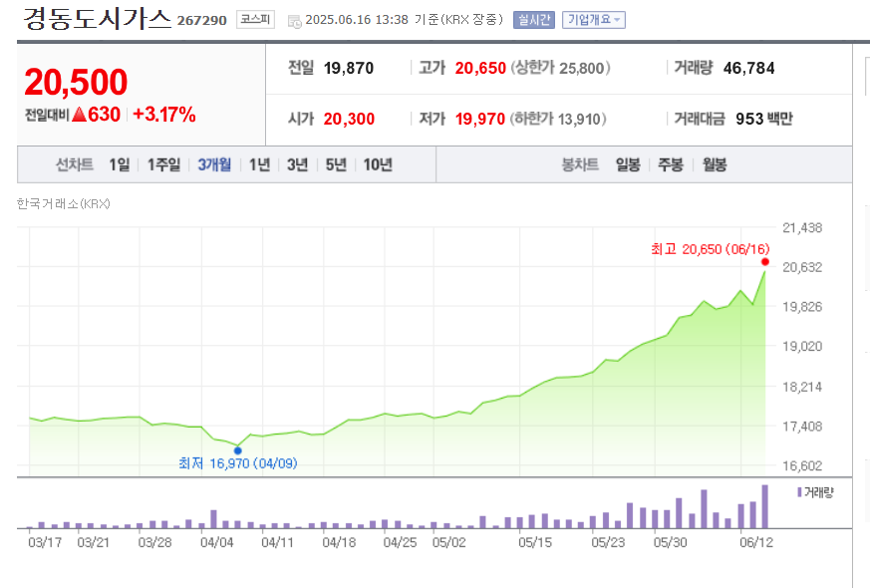Click the 04/04 date axis label

click(x=217, y=542)
